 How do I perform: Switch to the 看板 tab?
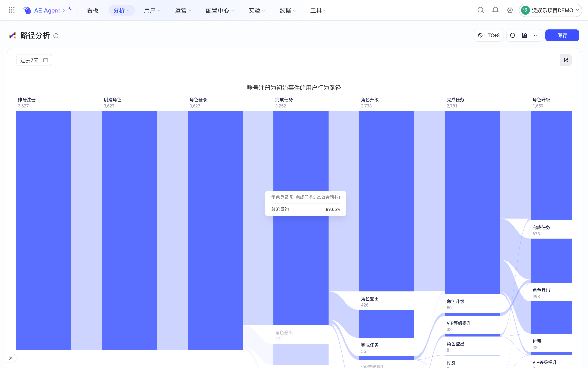(x=92, y=10)
